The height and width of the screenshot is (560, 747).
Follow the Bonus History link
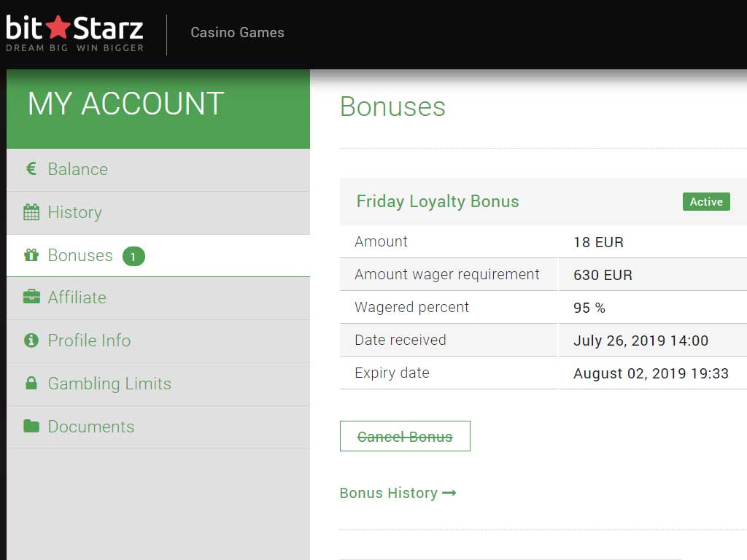pyautogui.click(x=389, y=493)
